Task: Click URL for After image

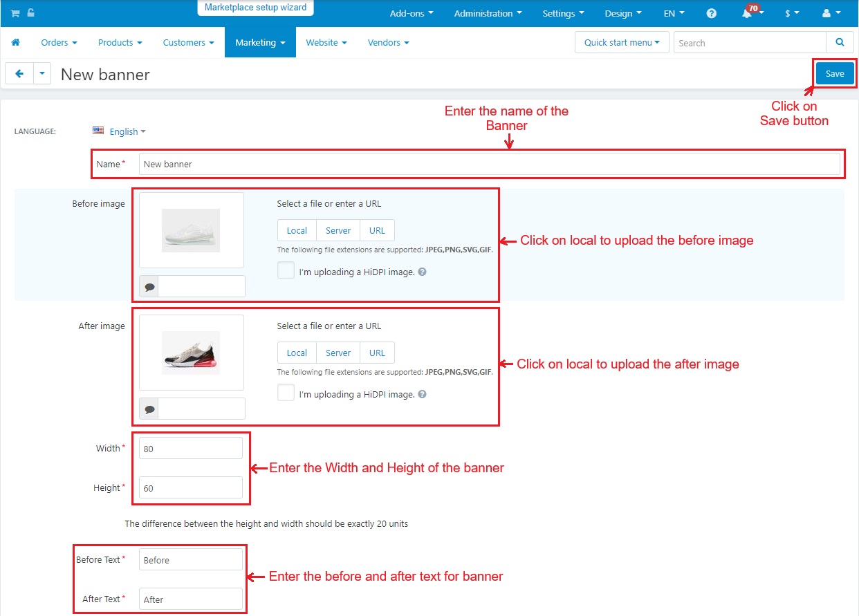Action: tap(377, 353)
